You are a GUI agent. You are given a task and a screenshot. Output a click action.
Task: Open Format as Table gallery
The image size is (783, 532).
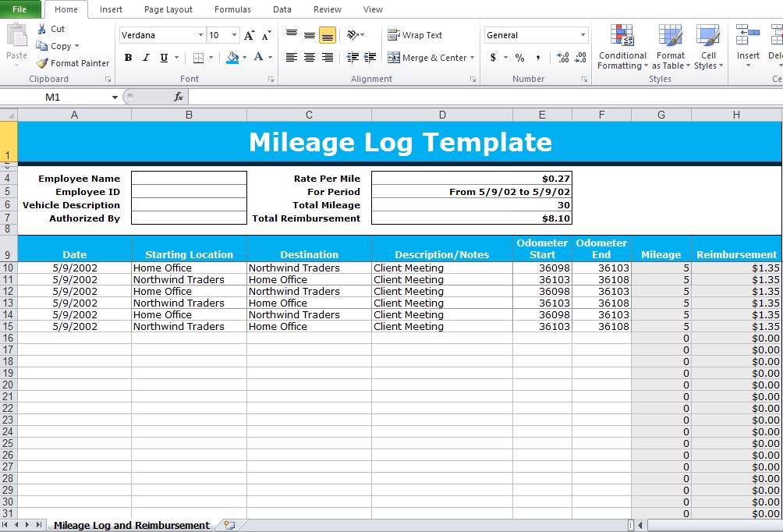tap(671, 47)
